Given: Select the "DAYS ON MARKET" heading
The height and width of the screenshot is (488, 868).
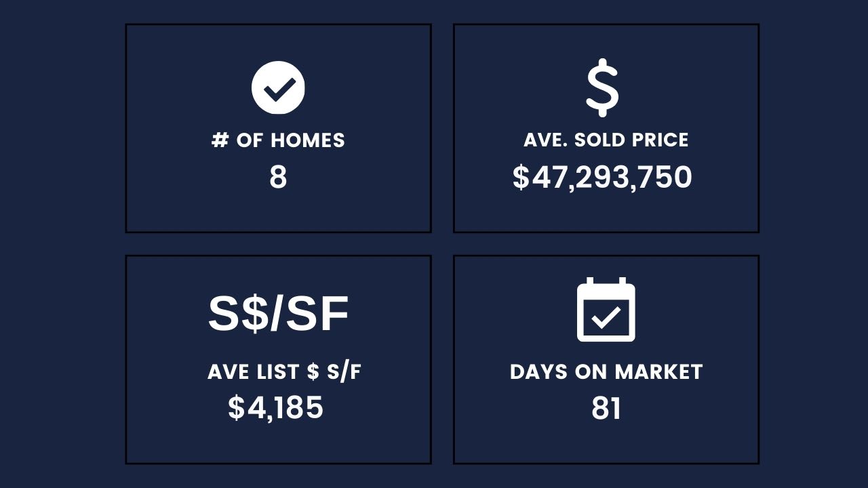Looking at the screenshot, I should (606, 372).
